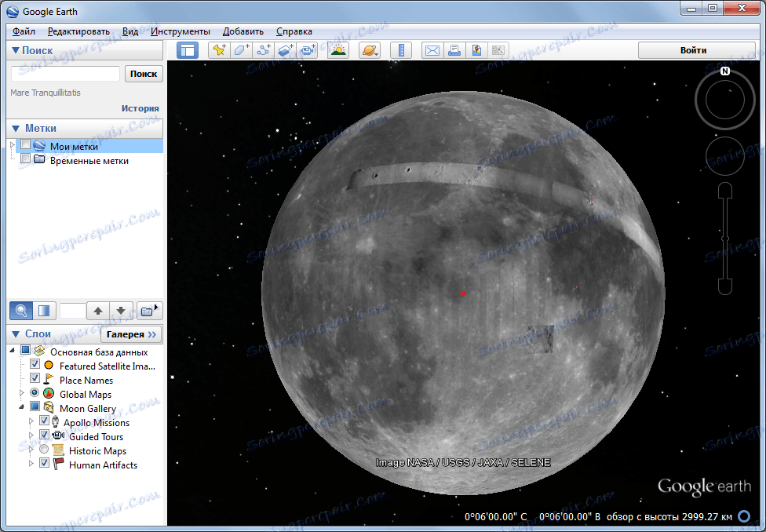Uncheck the Apollo Missions layer checkbox
Image resolution: width=766 pixels, height=532 pixels.
(44, 421)
